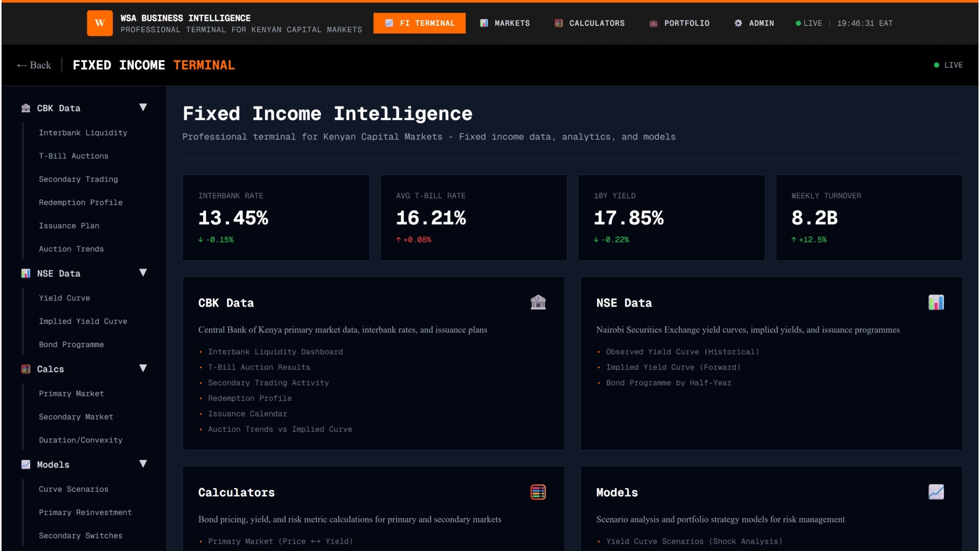Open Interbank Liquidity in sidebar
Viewport: 980px width, 551px height.
coord(83,133)
